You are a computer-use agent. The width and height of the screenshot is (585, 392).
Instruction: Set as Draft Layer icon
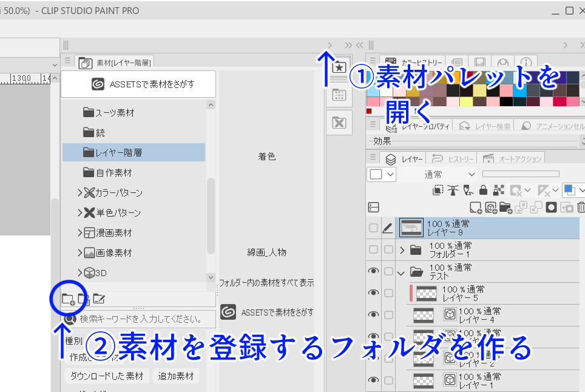[468, 190]
